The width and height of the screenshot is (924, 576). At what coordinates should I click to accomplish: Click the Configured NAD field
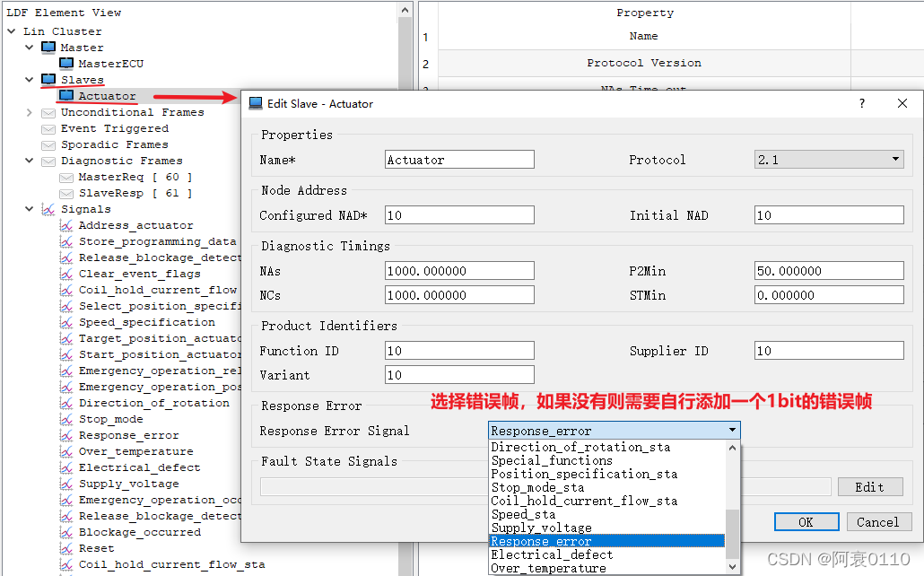[x=459, y=215]
